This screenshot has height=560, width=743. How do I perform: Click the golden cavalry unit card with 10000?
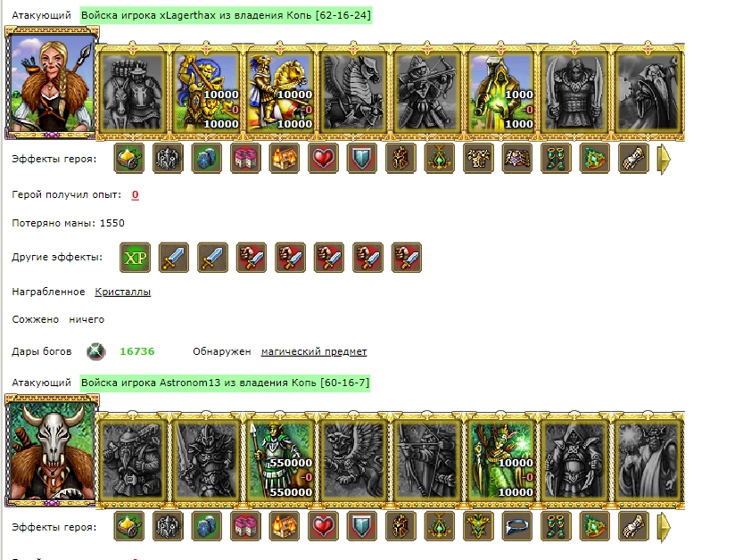[x=280, y=91]
